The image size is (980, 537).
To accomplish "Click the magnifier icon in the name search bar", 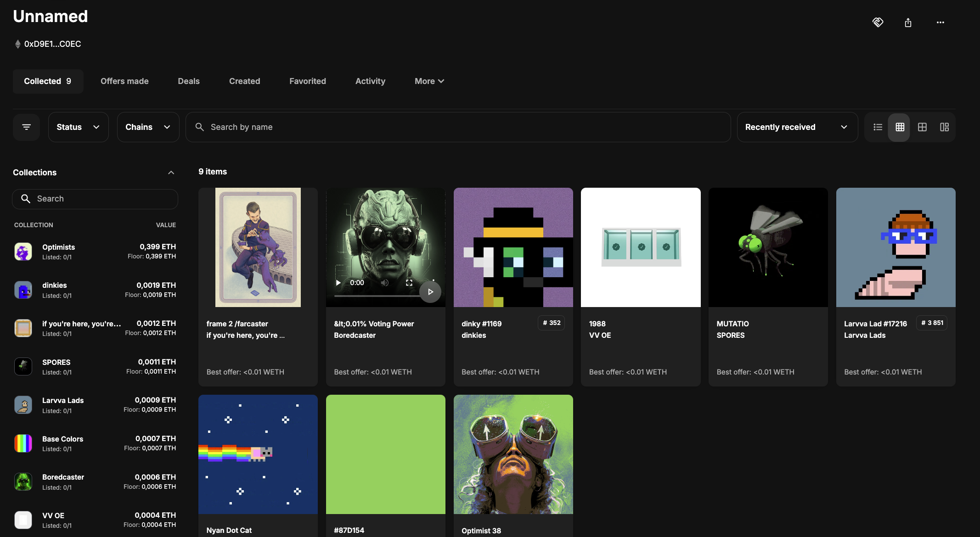I will coord(199,127).
